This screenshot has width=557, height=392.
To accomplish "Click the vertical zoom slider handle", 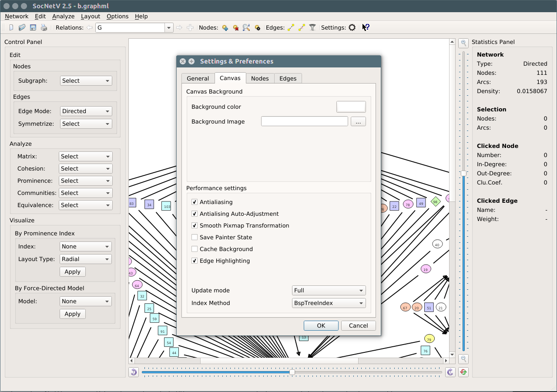I will (x=464, y=173).
